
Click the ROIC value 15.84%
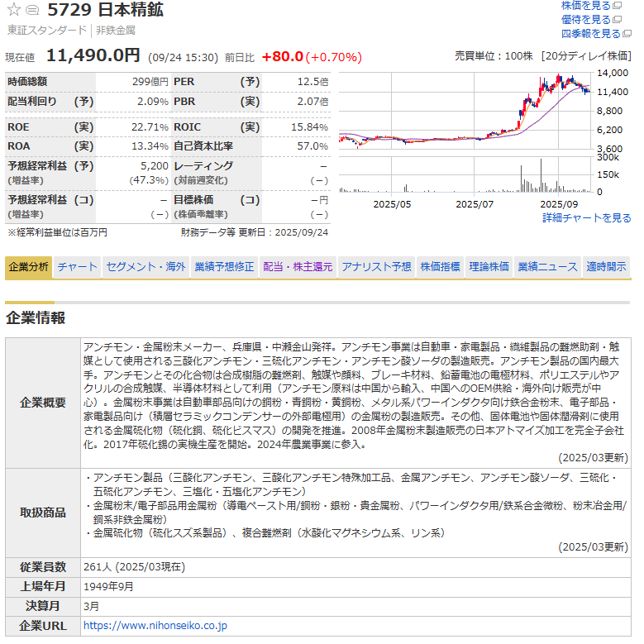point(310,127)
